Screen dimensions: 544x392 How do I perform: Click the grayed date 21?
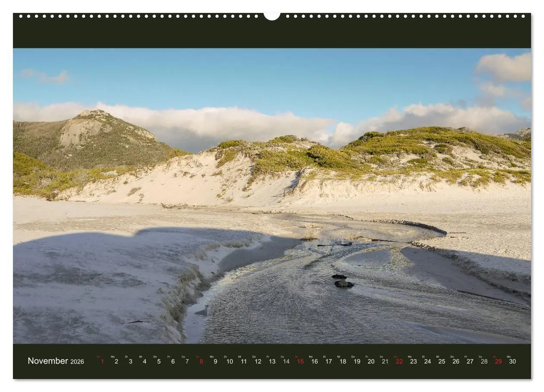point(385,360)
